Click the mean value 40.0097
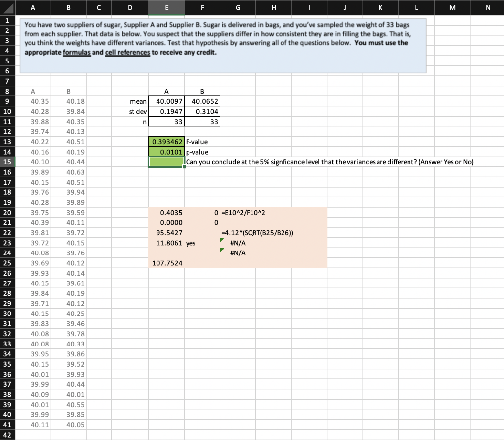The width and height of the screenshot is (504, 440). (x=166, y=101)
